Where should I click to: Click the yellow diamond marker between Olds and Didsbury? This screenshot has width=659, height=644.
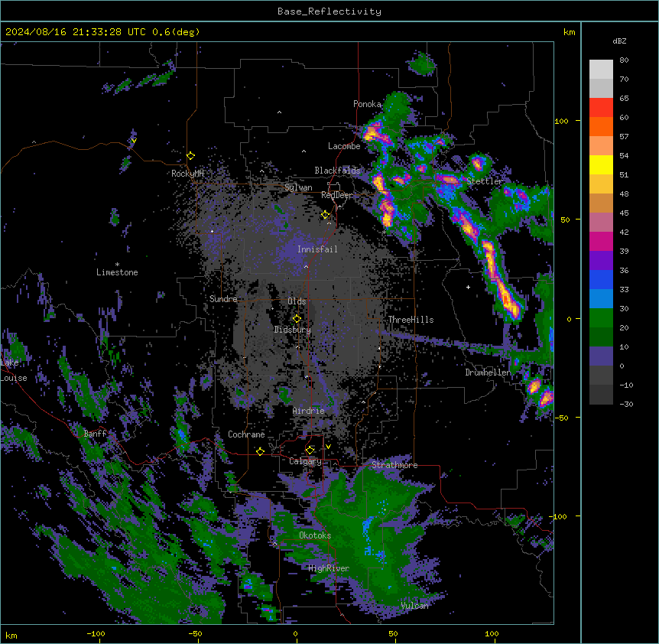pos(297,319)
